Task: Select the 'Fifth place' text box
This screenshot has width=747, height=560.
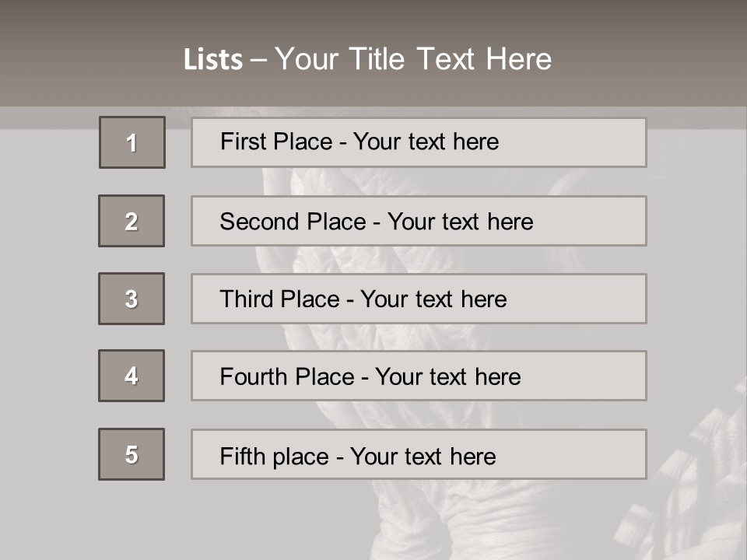Action: pos(419,454)
